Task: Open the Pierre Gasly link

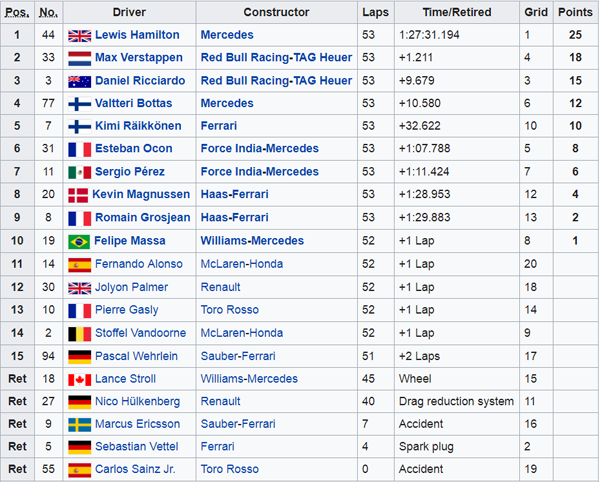Action: point(127,310)
